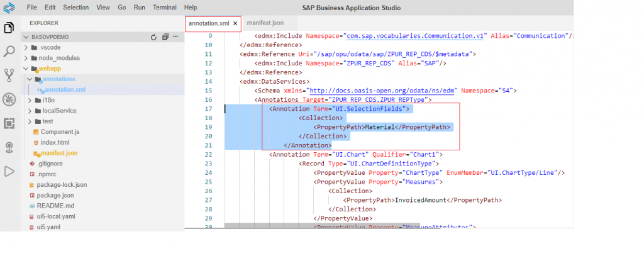Open the Run menu
This screenshot has width=644, height=268.
(139, 8)
